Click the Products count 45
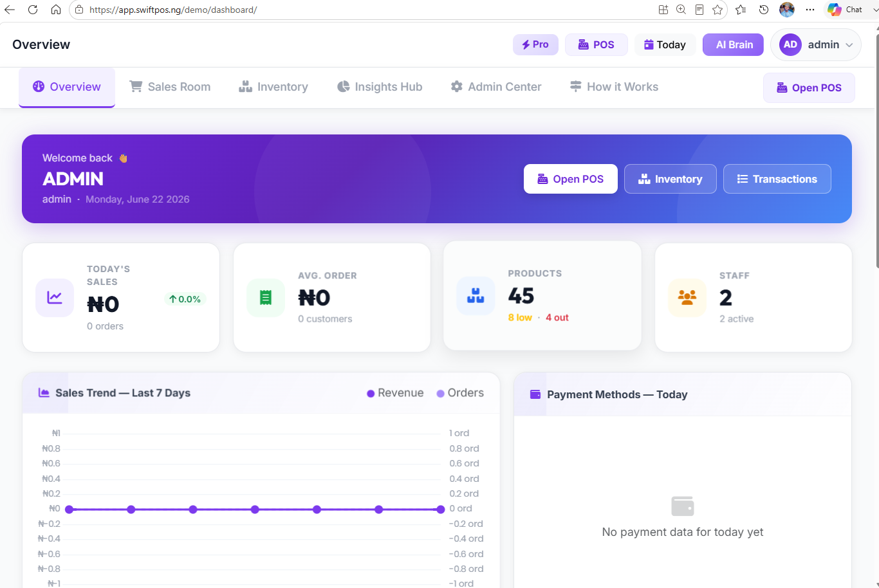This screenshot has width=879, height=588. (x=521, y=296)
